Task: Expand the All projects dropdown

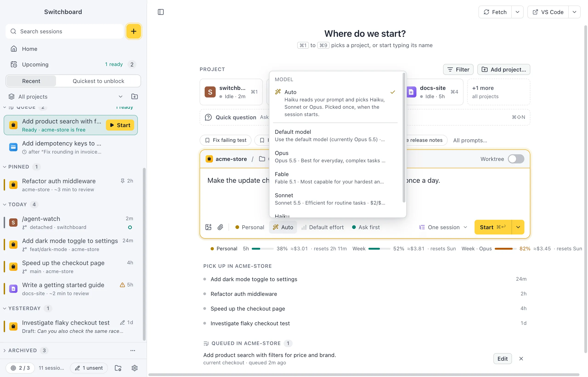Action: [65, 97]
